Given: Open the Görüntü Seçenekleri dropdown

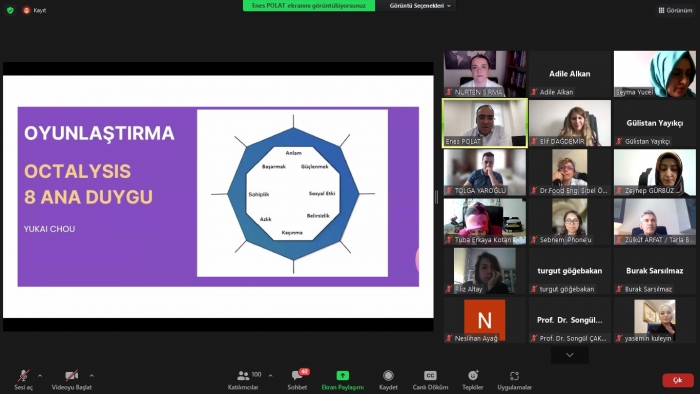Looking at the screenshot, I should (x=420, y=6).
